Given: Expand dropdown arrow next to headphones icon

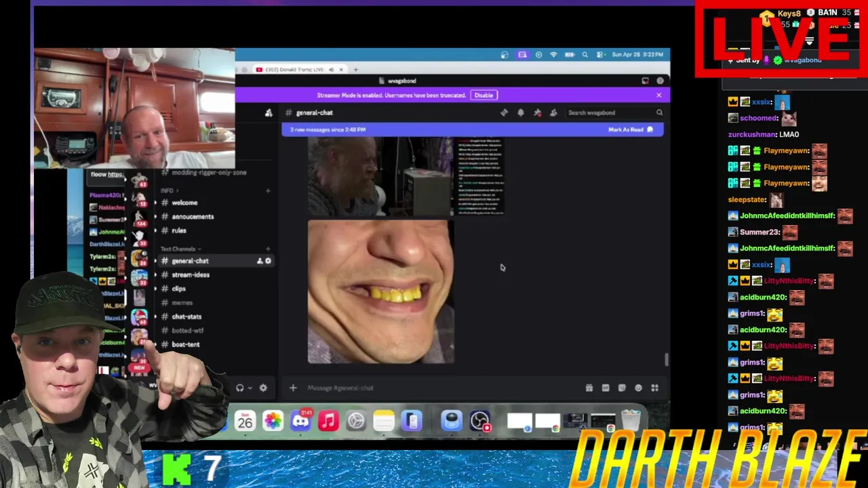Looking at the screenshot, I should pyautogui.click(x=250, y=388).
